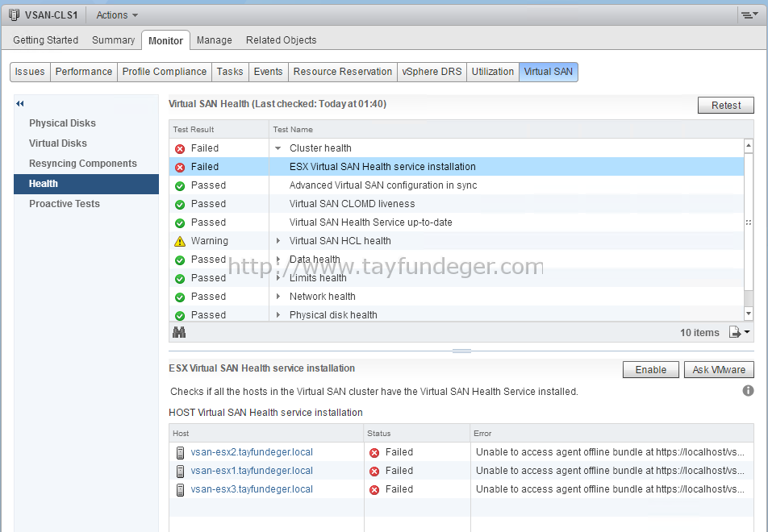This screenshot has height=532, width=768.
Task: Open the Manage tab
Action: point(214,40)
